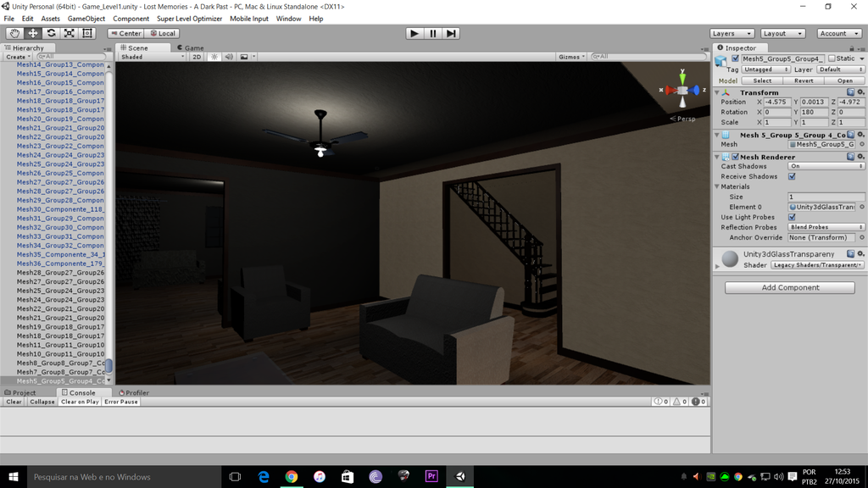Collapse the Transform component

click(717, 93)
